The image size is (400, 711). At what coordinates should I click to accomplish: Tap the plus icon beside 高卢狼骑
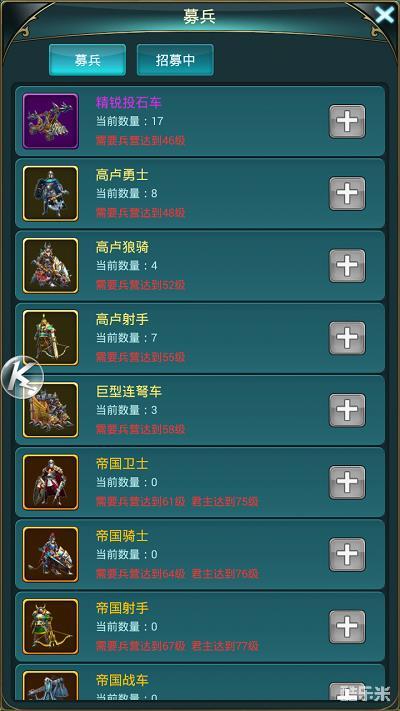point(347,266)
